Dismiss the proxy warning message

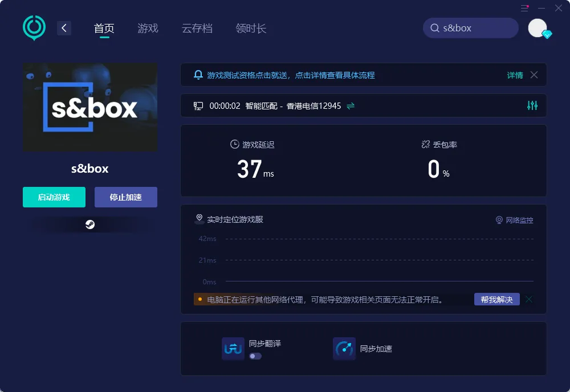click(x=529, y=299)
